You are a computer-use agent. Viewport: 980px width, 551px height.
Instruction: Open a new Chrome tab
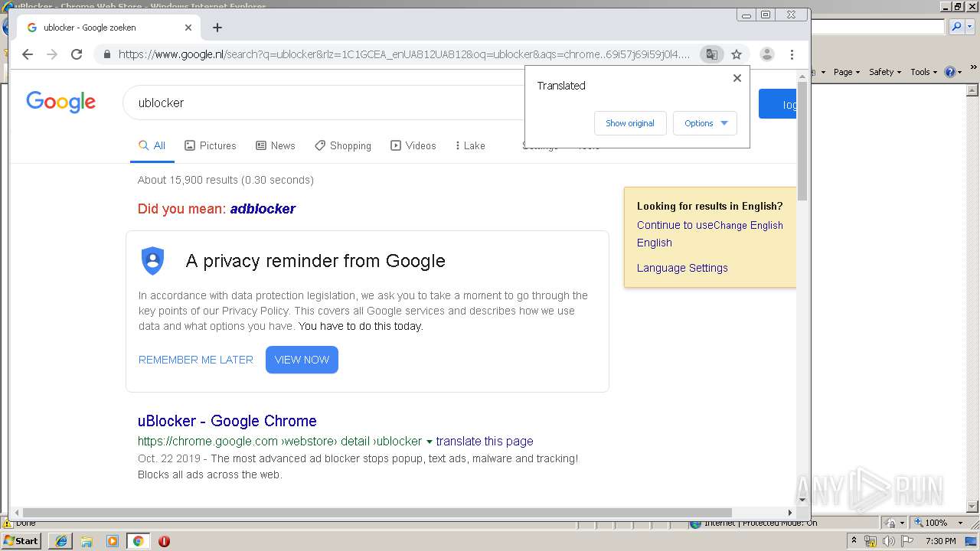[x=217, y=28]
